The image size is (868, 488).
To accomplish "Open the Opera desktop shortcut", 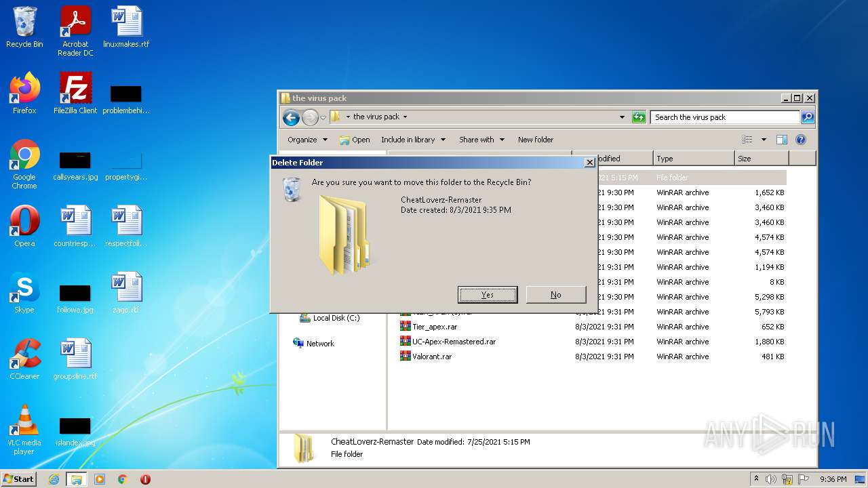I will (x=24, y=226).
